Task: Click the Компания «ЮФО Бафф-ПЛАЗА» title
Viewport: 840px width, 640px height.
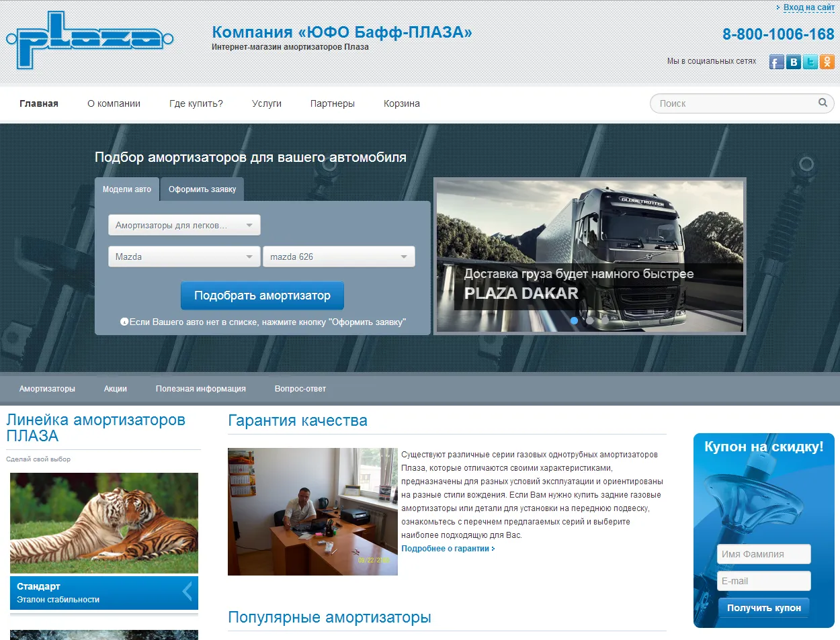Action: coord(342,32)
